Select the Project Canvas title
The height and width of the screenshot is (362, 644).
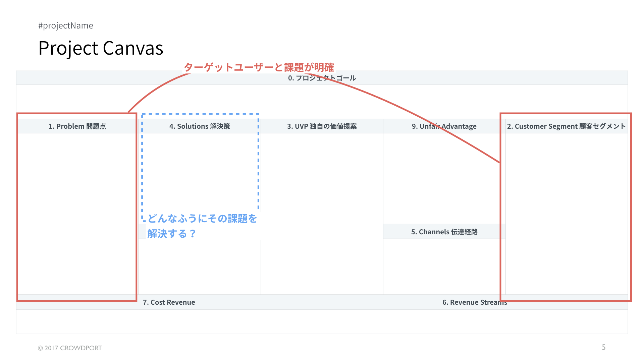[101, 48]
